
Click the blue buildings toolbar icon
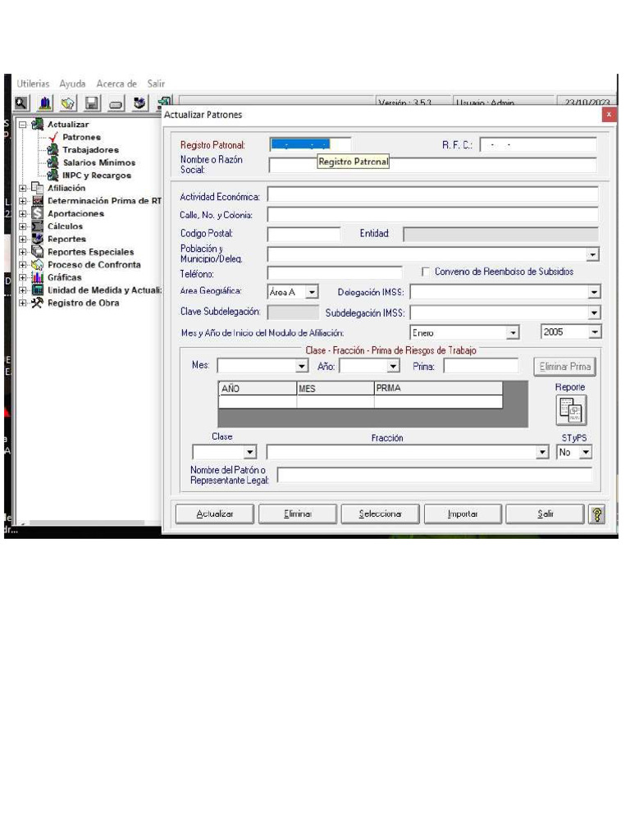45,103
